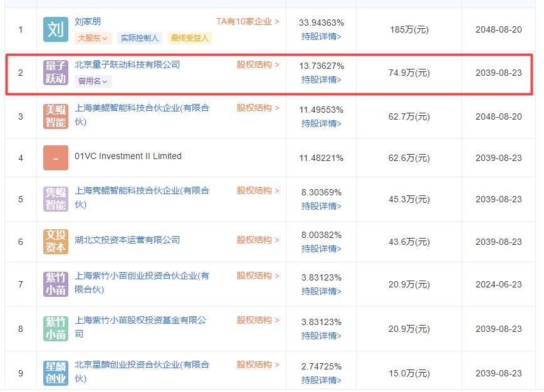544x392 pixels.
Task: Open 上海隽鲲智能科技合伙企业 link
Action: [142, 197]
